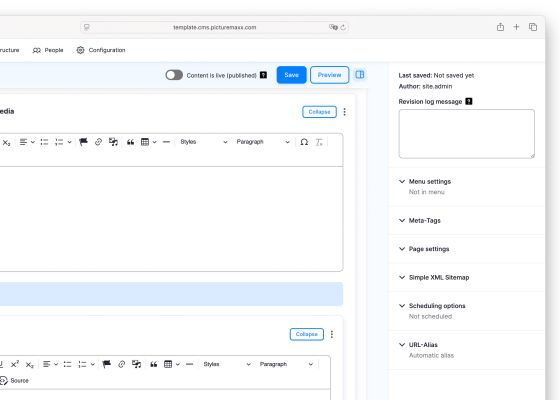The width and height of the screenshot is (560, 400).
Task: Reload the page in browser address bar
Action: click(343, 28)
